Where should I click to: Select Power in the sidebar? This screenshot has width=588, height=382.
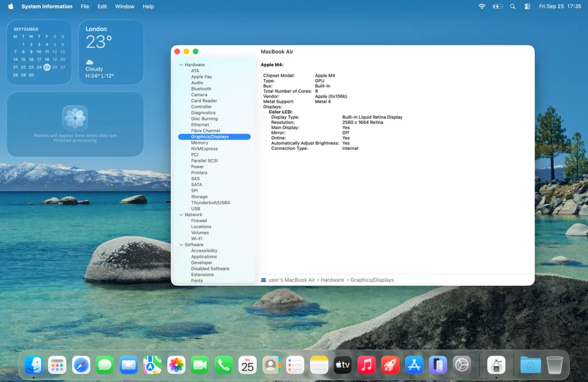197,167
